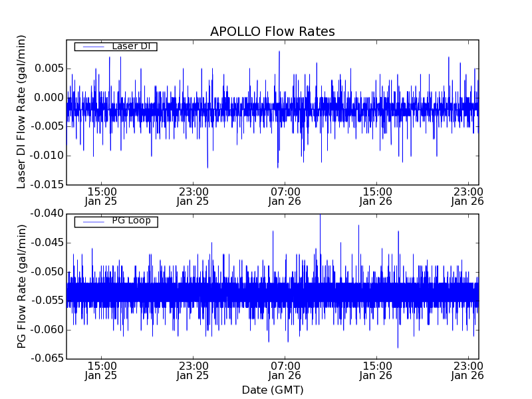Click the 'PG Flow Rate (gal/min)' axis label
The image size is (532, 399).
click(21, 287)
